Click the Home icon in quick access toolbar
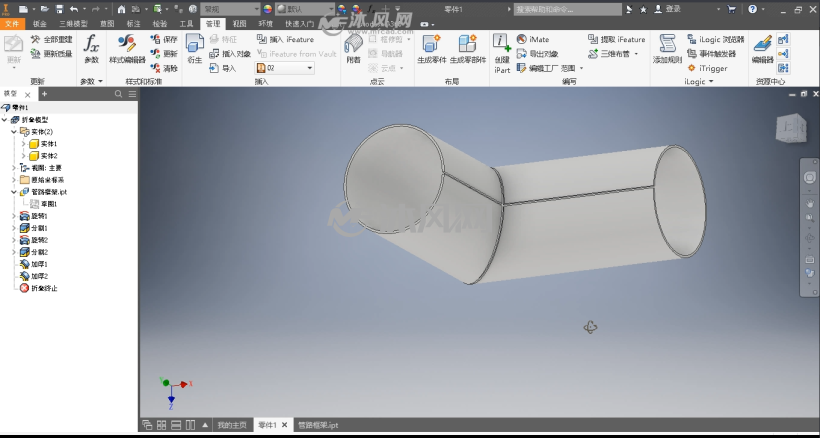 pyautogui.click(x=121, y=9)
